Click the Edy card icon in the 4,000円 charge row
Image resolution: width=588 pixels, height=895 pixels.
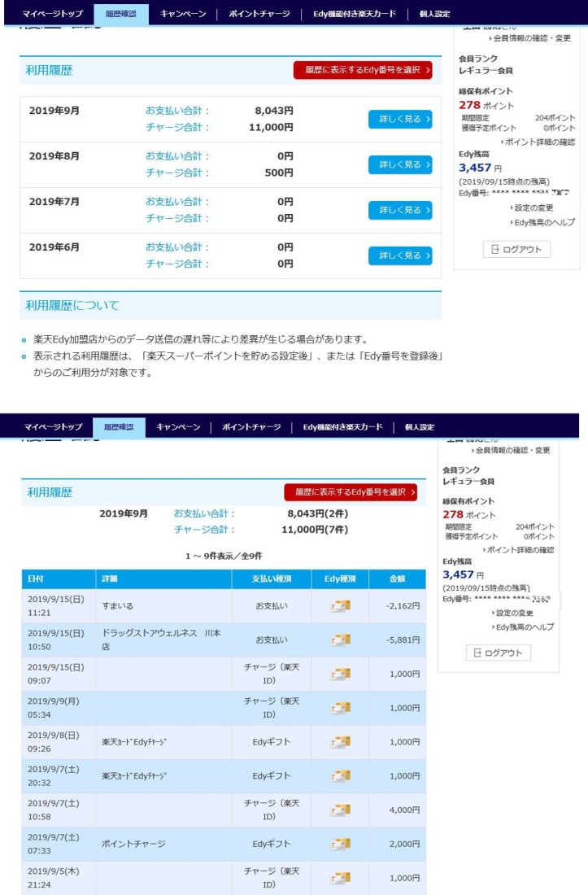[x=341, y=810]
